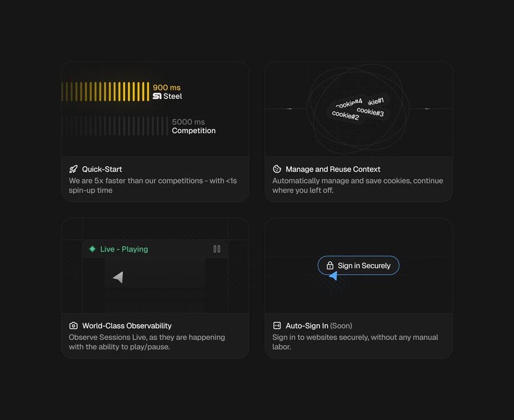
Task: Click the Steel logo icon
Action: click(157, 96)
